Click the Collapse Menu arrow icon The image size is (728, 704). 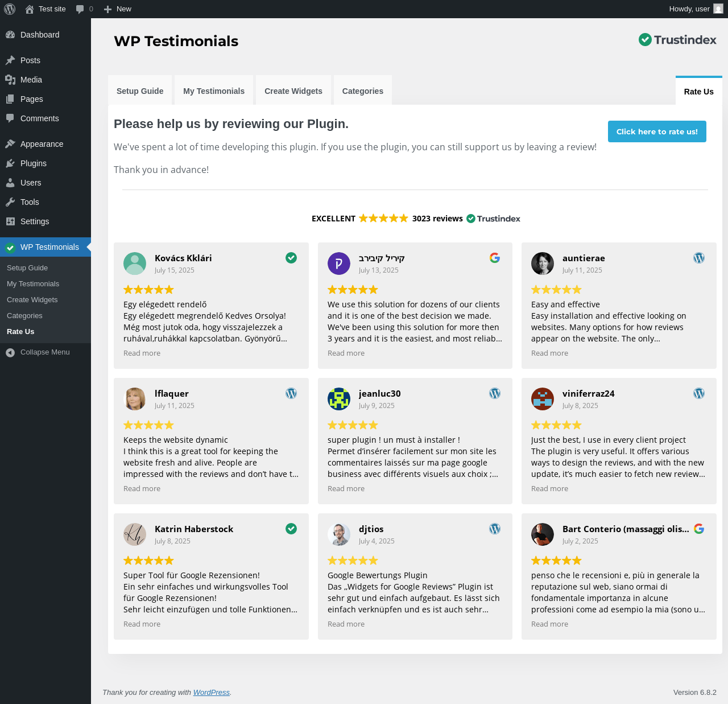tap(10, 352)
